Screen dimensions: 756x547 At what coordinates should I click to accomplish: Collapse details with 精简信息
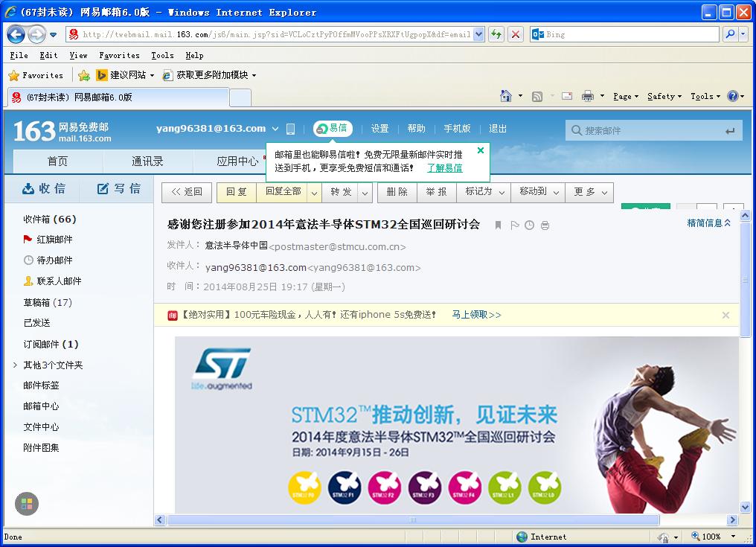(708, 223)
